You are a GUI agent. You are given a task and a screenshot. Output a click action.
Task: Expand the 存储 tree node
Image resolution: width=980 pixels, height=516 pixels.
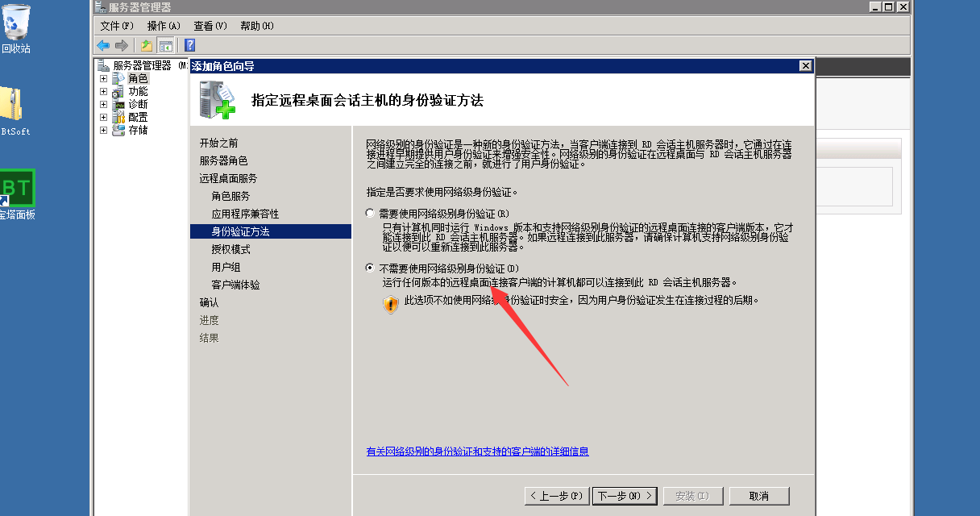[103, 131]
